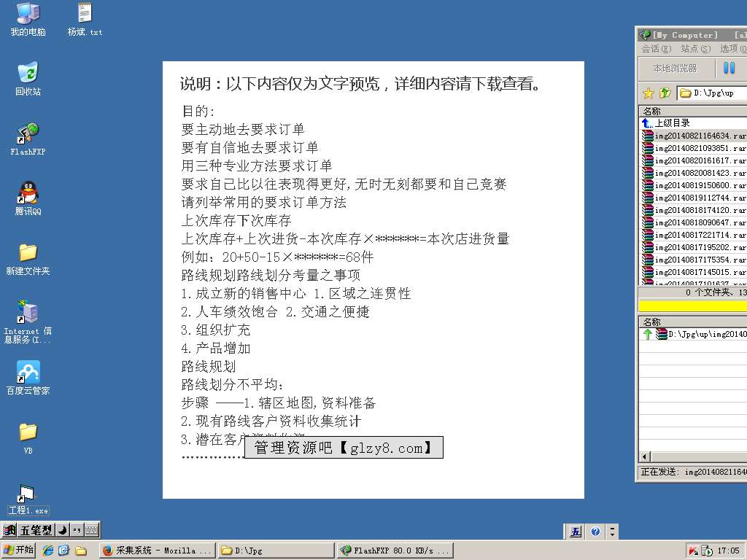Select the 上级目录 parent directory row
747x560 pixels.
point(694,122)
